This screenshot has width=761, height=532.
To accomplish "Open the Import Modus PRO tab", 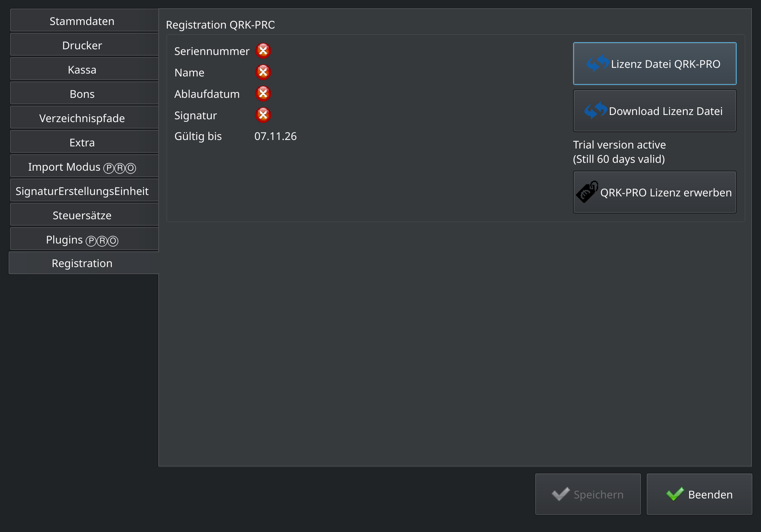I will click(x=84, y=167).
